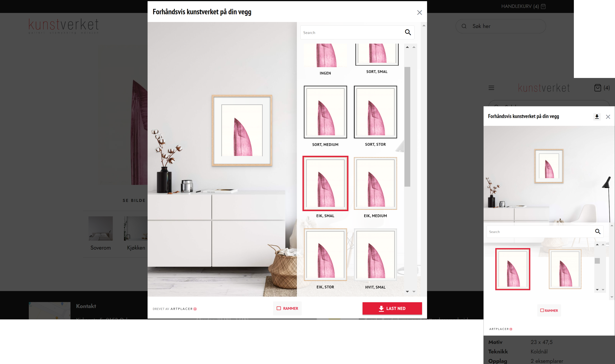
Task: Click the 'Koldnål' Teknikk value
Action: pos(539,351)
